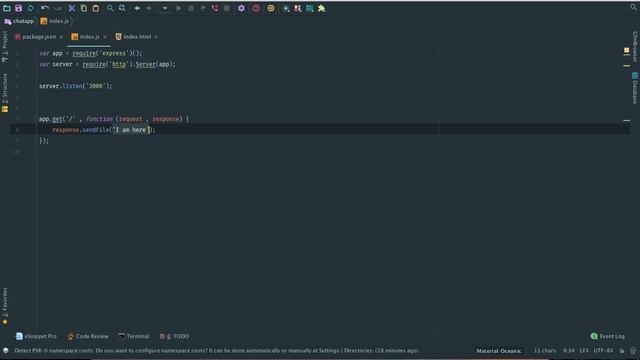Click the teal grid toolbar icon

pos(310,8)
